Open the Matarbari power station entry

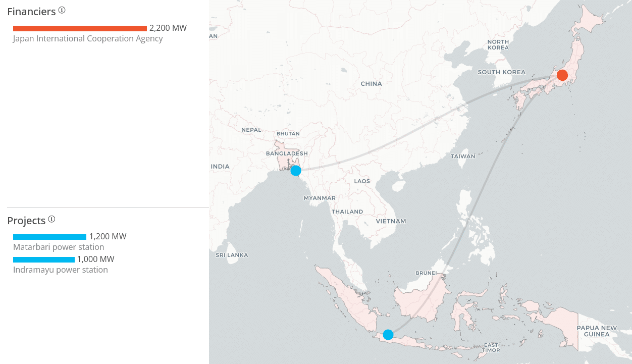59,247
